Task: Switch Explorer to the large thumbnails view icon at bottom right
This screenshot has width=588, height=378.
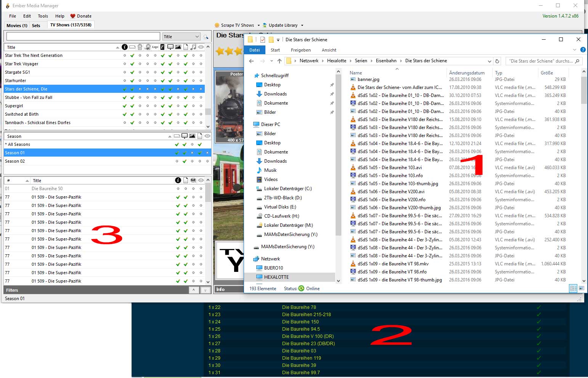Action: click(582, 289)
